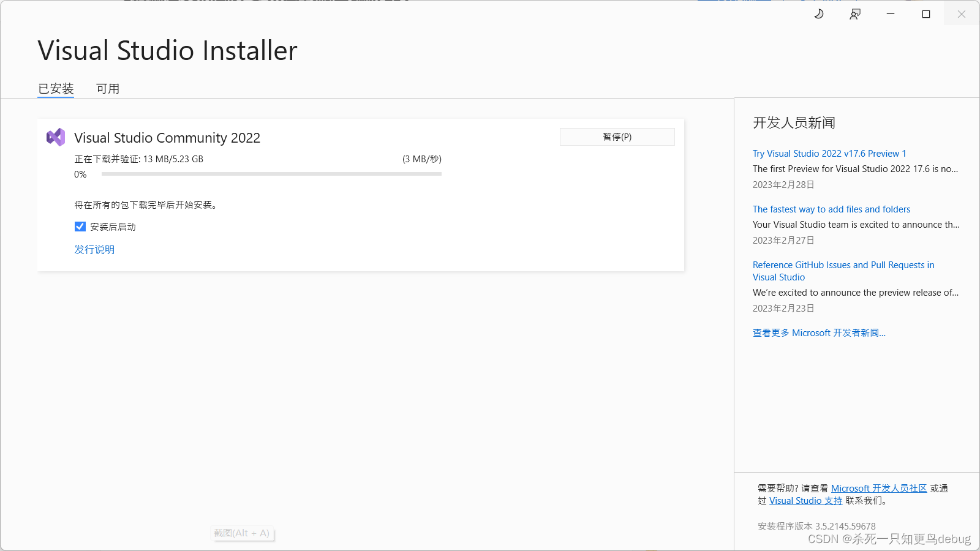Viewport: 980px width, 551px height.
Task: Open Visual Studio 支持 link
Action: (805, 500)
